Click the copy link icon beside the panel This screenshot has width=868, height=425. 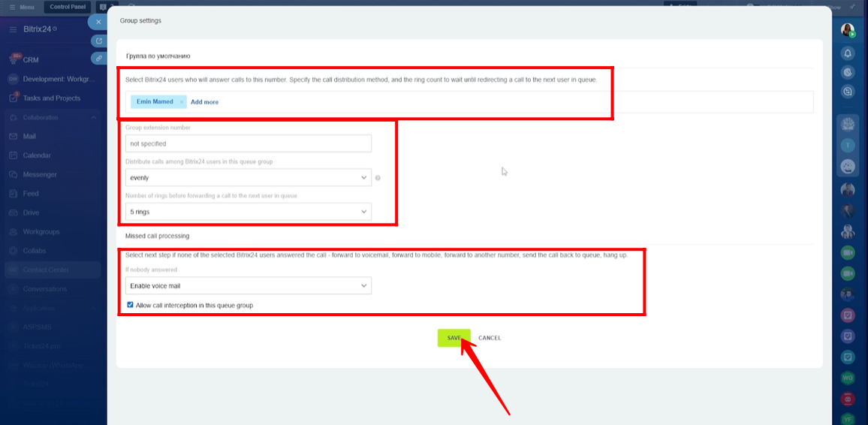pos(98,58)
